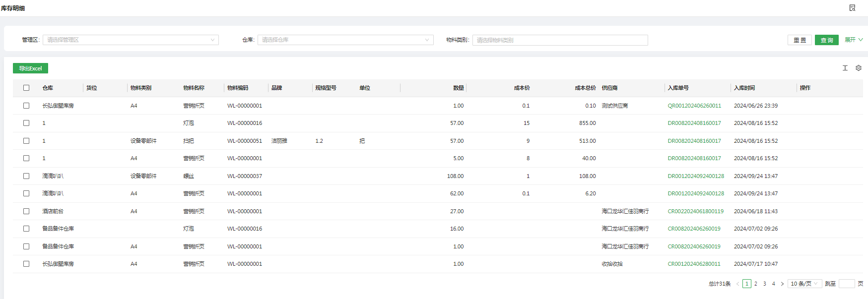Screen dimensions: 868x299
Task: Tick the checkbox for the 扫把 row
Action: [x=26, y=141]
